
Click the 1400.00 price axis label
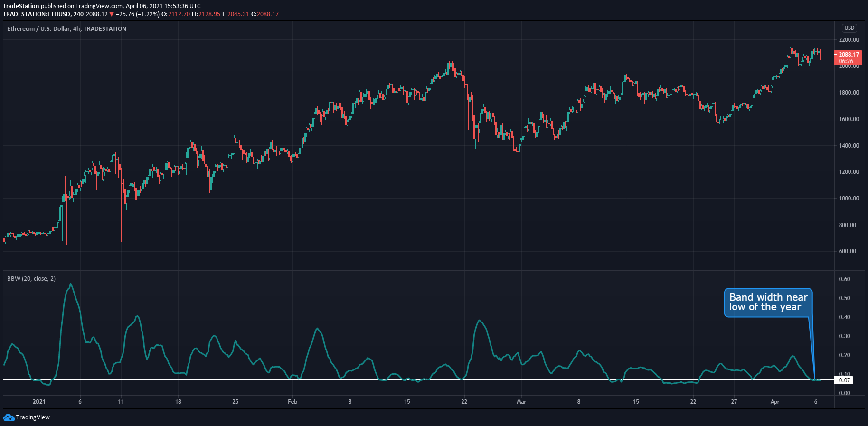(849, 146)
